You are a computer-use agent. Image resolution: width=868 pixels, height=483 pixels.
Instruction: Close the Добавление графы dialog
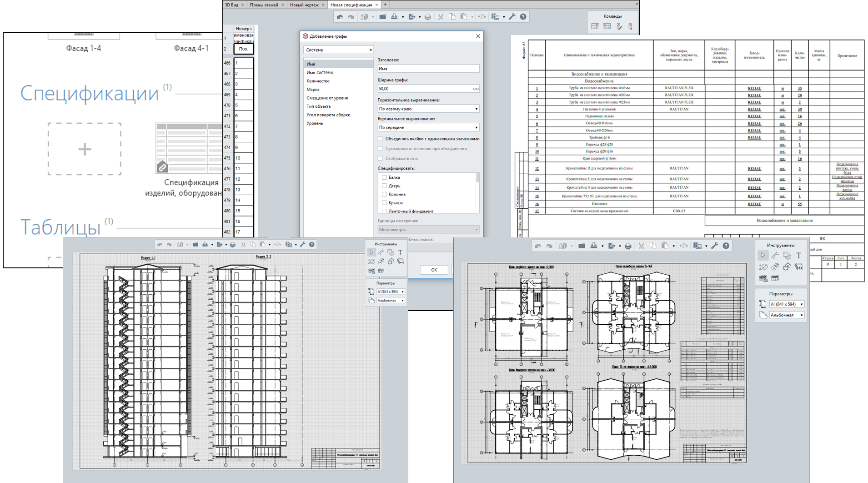478,36
